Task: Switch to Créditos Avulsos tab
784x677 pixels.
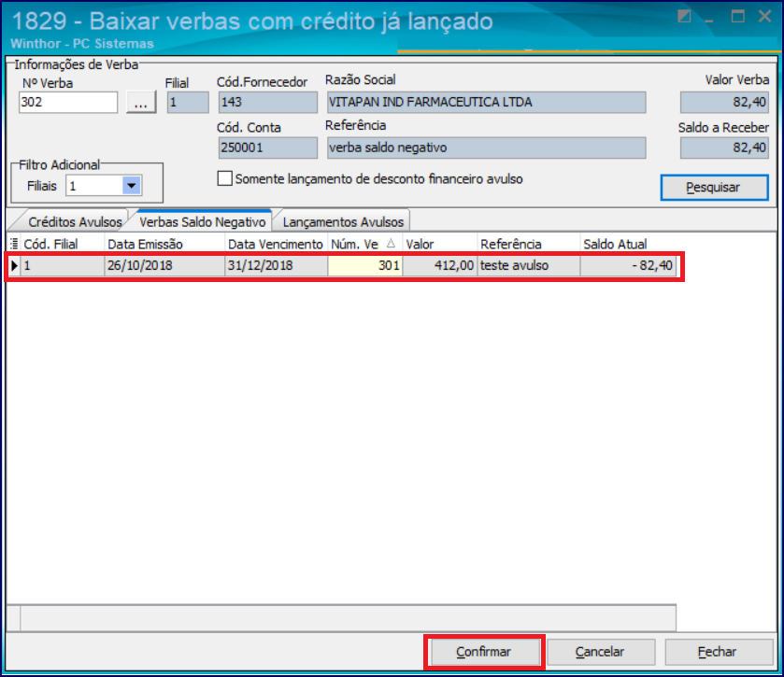Action: [x=75, y=222]
